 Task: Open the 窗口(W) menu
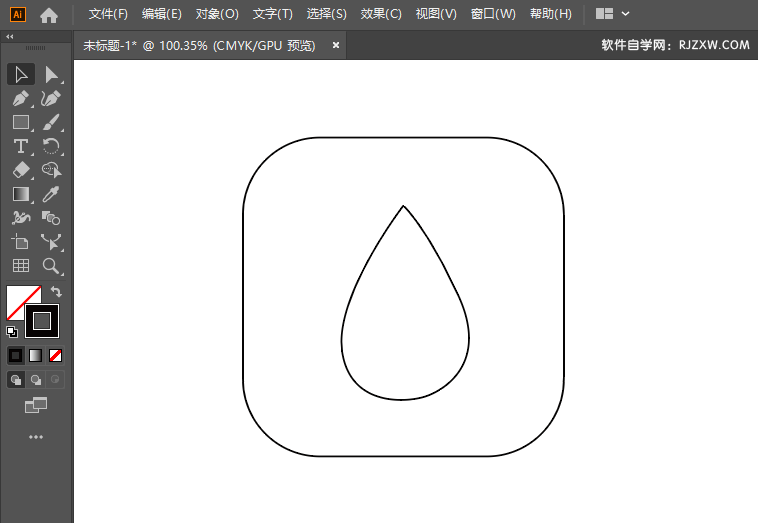(493, 14)
